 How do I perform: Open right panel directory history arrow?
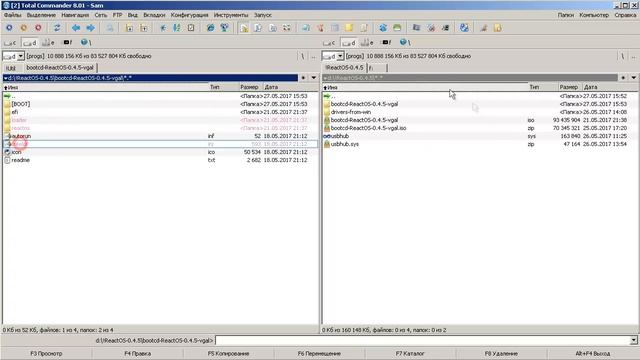(633, 78)
